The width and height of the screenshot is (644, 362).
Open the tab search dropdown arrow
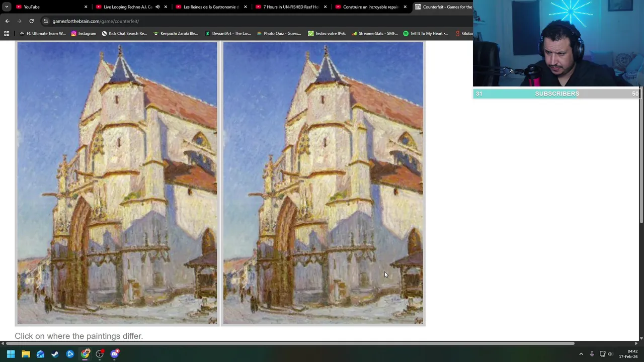tap(7, 7)
